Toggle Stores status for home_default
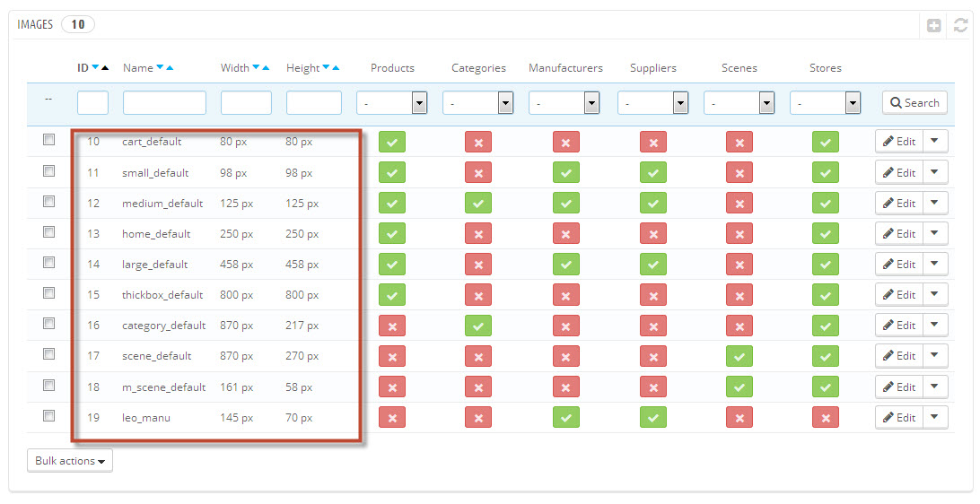This screenshot has width=980, height=504. [x=826, y=233]
